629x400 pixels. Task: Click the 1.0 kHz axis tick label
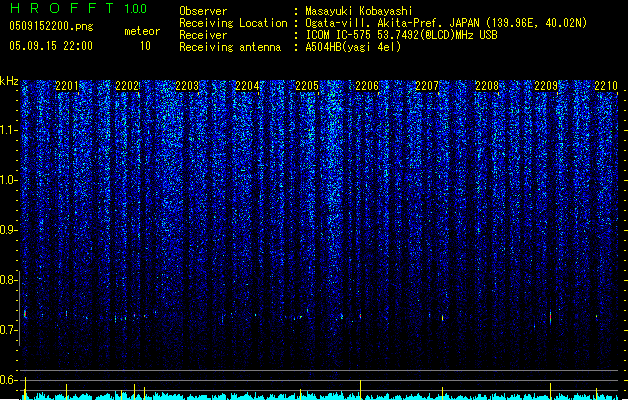(8, 180)
